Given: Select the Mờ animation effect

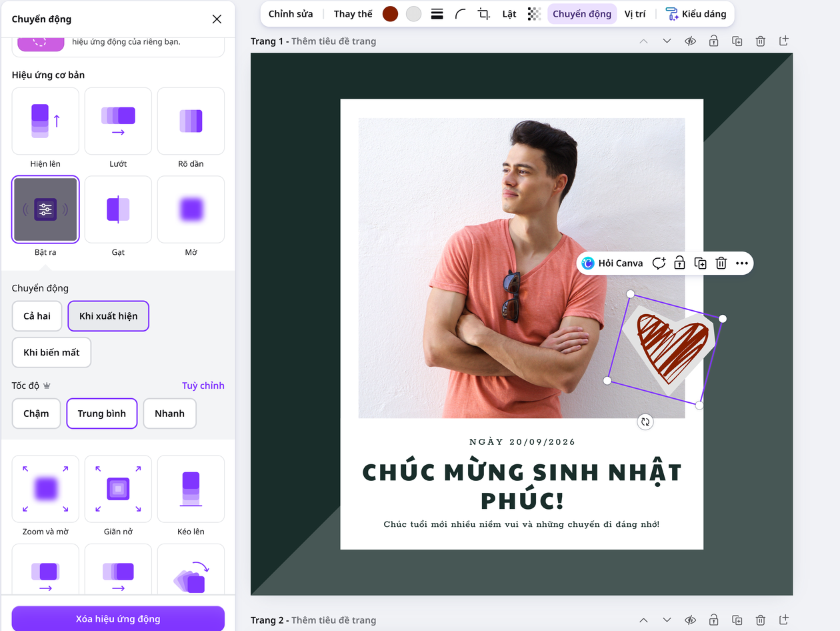Looking at the screenshot, I should pyautogui.click(x=191, y=209).
